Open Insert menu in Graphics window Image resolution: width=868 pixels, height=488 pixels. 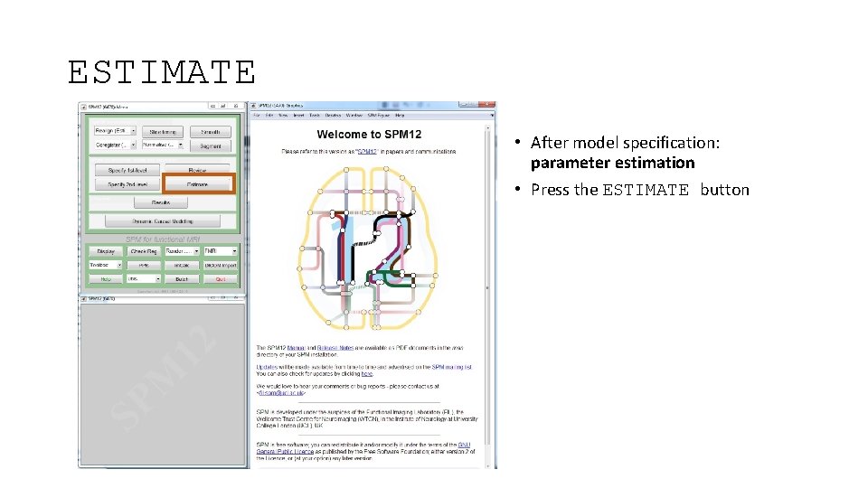pyautogui.click(x=299, y=116)
